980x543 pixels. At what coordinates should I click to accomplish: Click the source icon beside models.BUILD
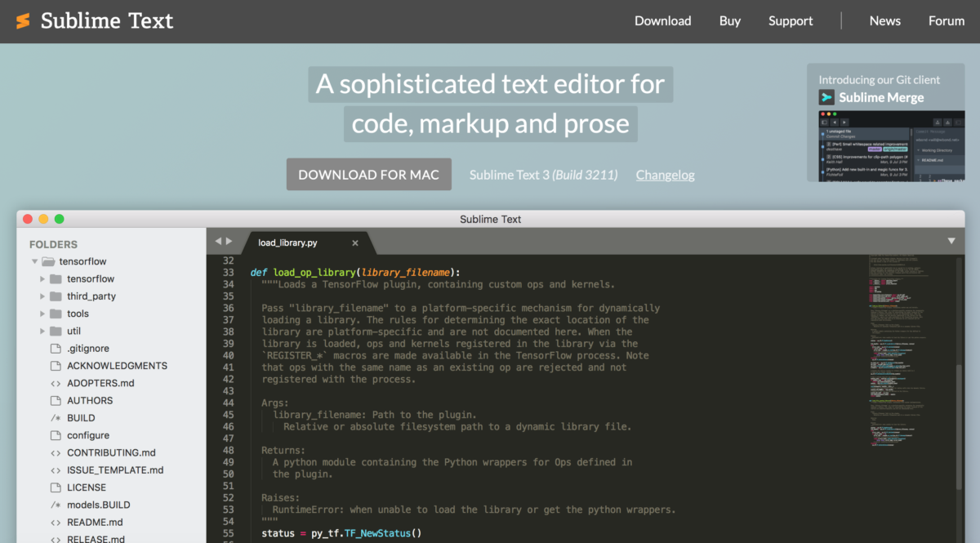point(56,505)
